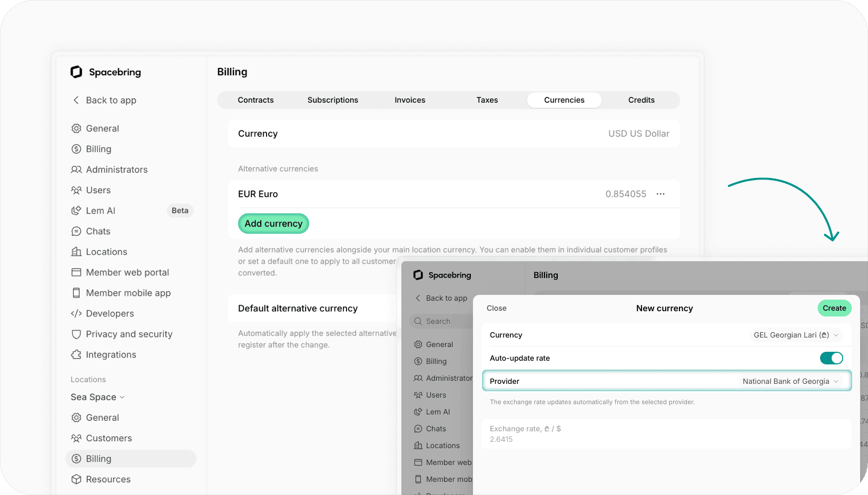Screen dimensions: 868x495
Task: Open Locations icon in the overlay window sidebar
Action: coord(418,445)
